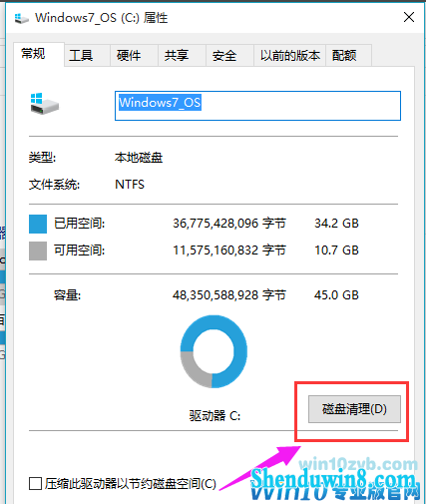The image size is (426, 504).
Task: Click the gray 可用空间 color swatch
Action: [x=38, y=251]
